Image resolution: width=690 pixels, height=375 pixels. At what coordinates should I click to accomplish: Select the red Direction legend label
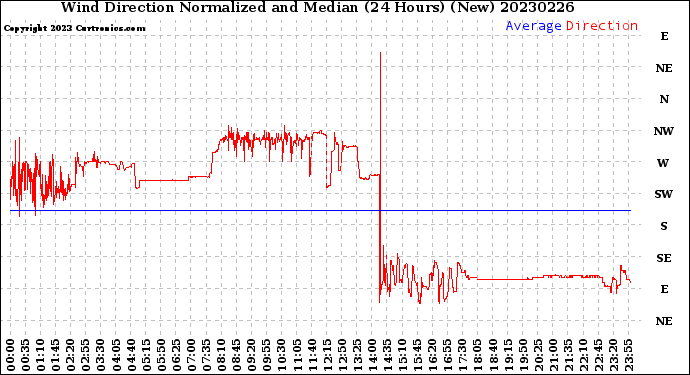602,26
